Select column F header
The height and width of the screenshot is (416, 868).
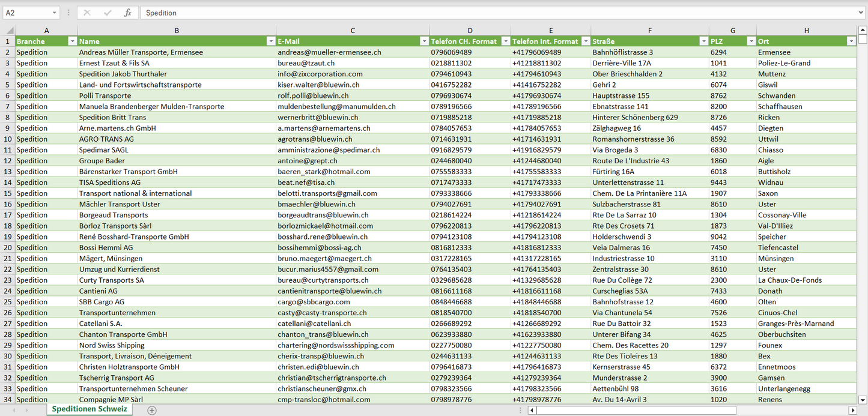[649, 31]
